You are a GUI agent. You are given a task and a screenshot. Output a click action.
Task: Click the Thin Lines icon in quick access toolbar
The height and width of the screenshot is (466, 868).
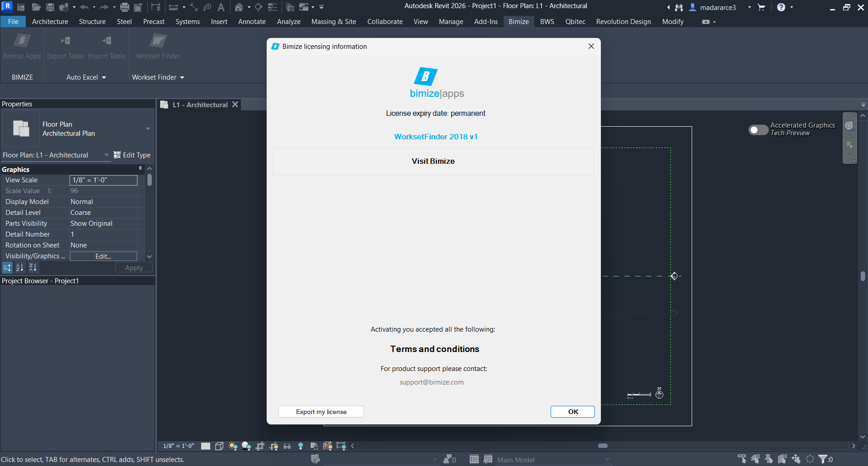pyautogui.click(x=273, y=7)
